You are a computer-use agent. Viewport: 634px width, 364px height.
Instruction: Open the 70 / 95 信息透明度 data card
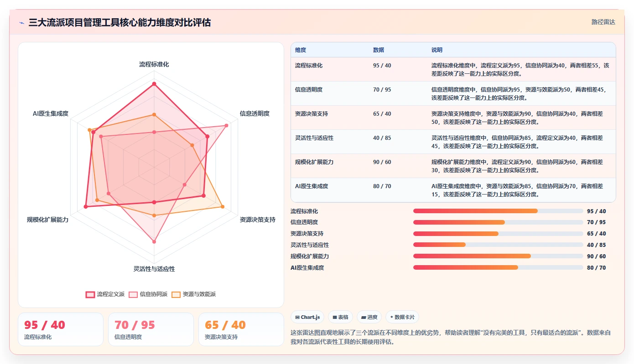click(x=151, y=329)
